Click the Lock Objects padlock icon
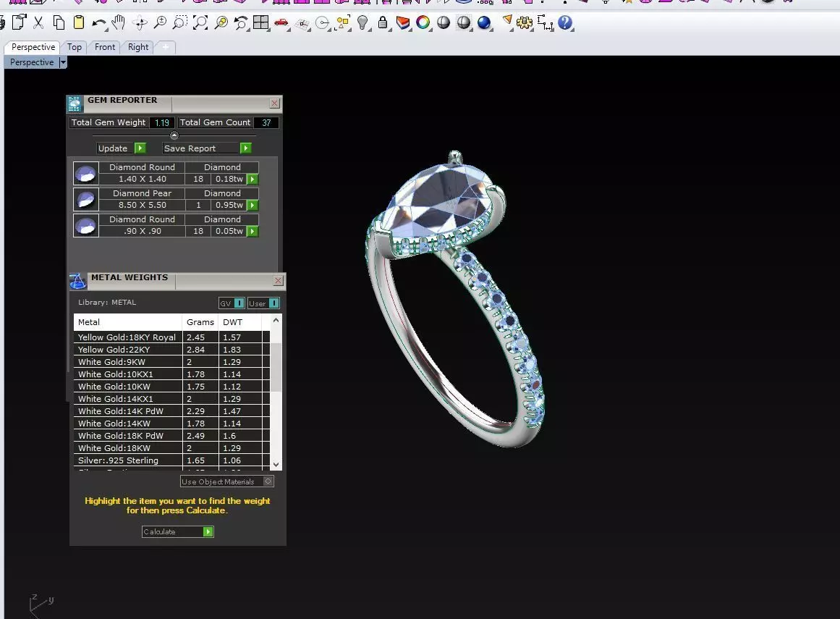Screen dimensions: 840x619 coord(383,22)
